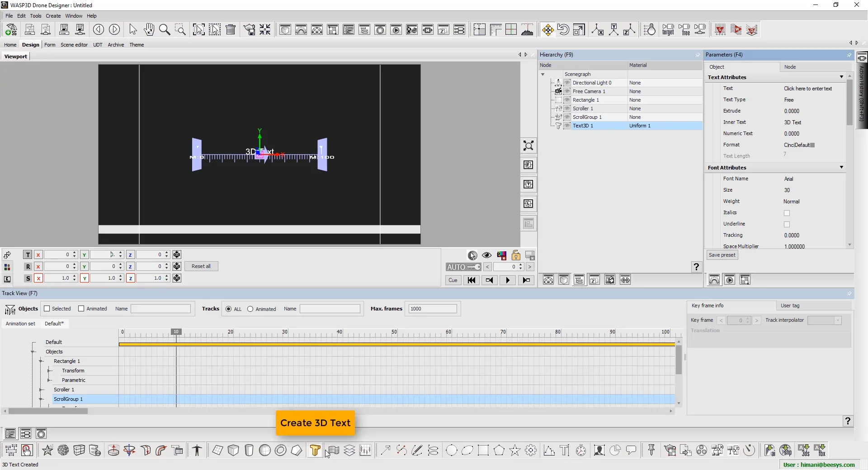Click the Delete (trash) toolbar icon
The height and width of the screenshot is (470, 868).
click(231, 29)
